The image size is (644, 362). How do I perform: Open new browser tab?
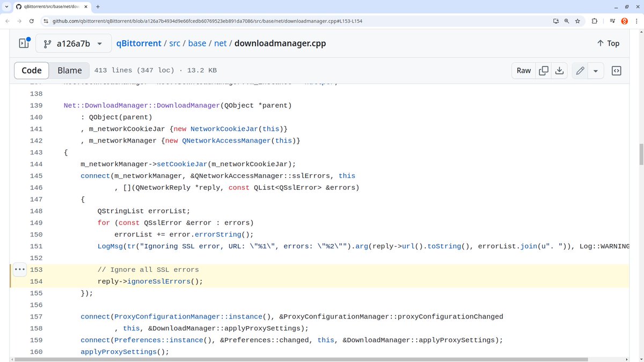pyautogui.click(x=98, y=6)
